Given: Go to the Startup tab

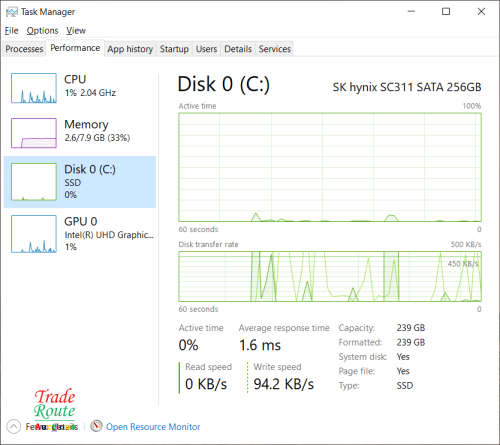Looking at the screenshot, I should (x=174, y=49).
